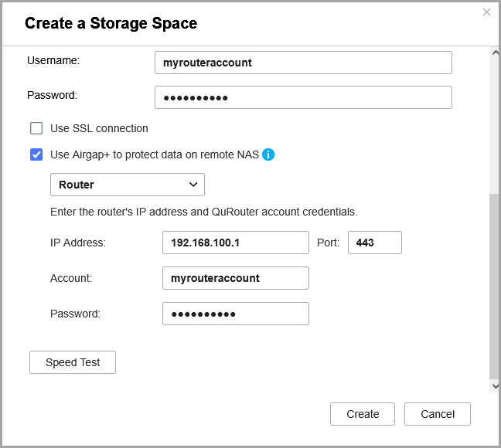Select the IP Address input field
Screen dimensions: 501x448
(x=235, y=243)
